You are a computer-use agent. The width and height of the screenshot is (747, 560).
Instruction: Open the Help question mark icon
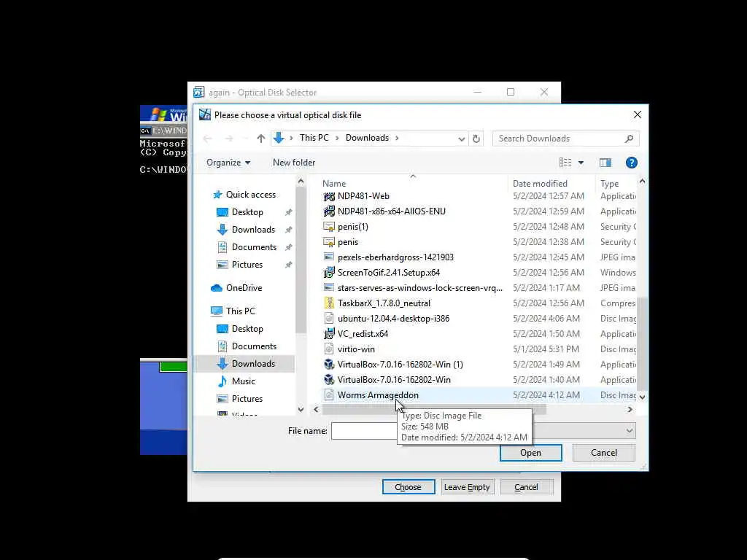631,163
